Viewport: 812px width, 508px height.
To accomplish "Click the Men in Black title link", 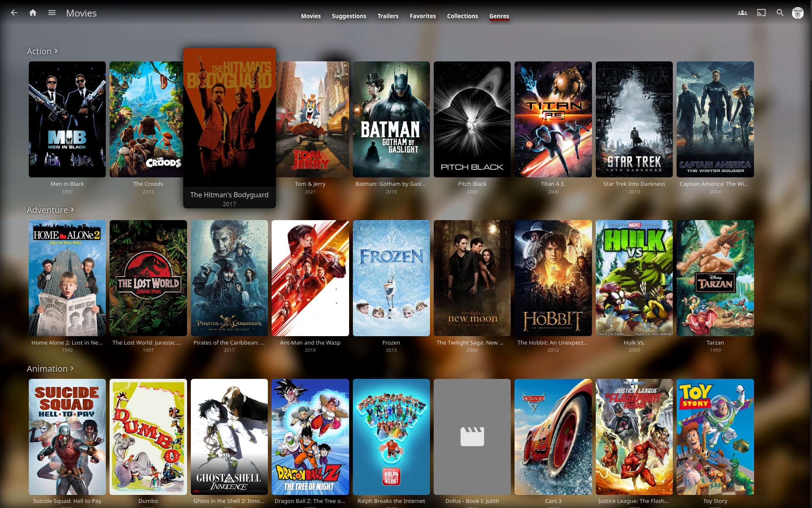I will [x=67, y=184].
